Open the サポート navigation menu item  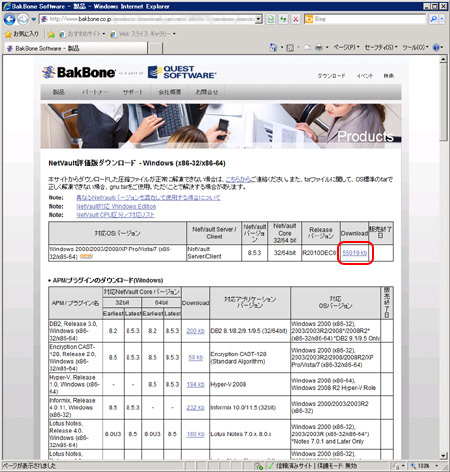133,92
